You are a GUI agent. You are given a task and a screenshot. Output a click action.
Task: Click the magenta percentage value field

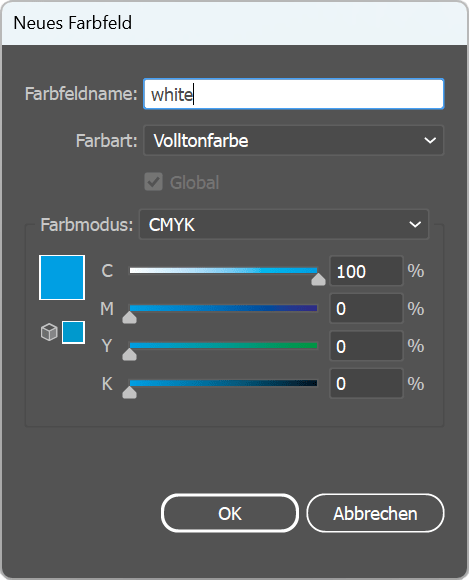(x=366, y=308)
